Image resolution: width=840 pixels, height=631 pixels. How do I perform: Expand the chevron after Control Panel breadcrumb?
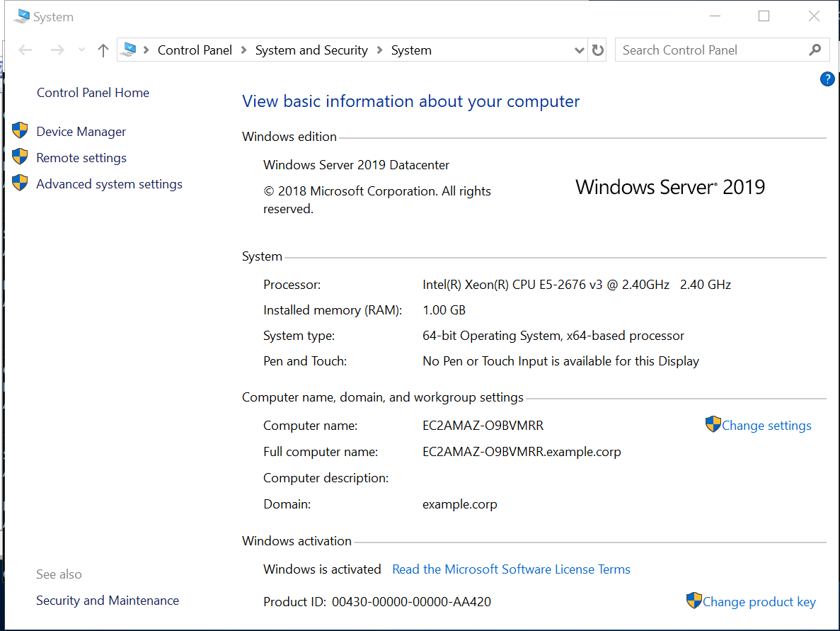(x=243, y=50)
